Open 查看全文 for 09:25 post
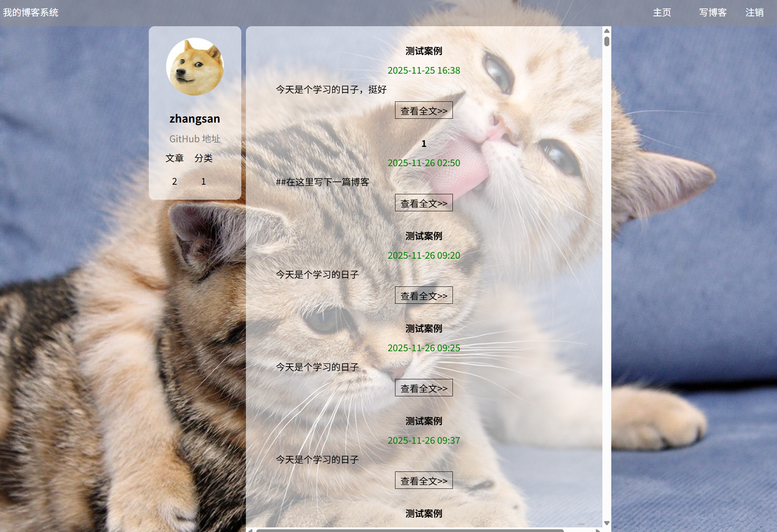This screenshot has width=777, height=532. 424,388
